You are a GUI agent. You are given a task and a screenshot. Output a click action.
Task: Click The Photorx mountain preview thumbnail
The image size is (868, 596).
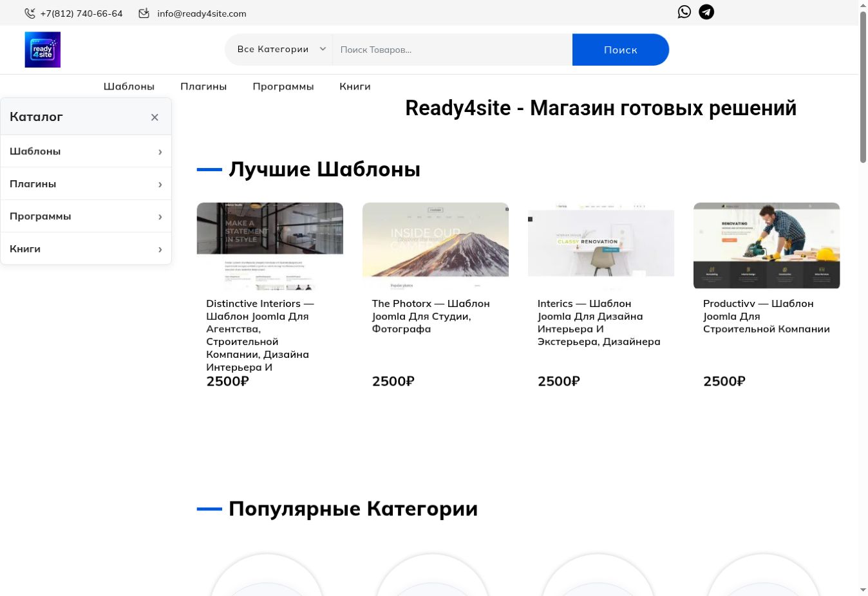[435, 246]
